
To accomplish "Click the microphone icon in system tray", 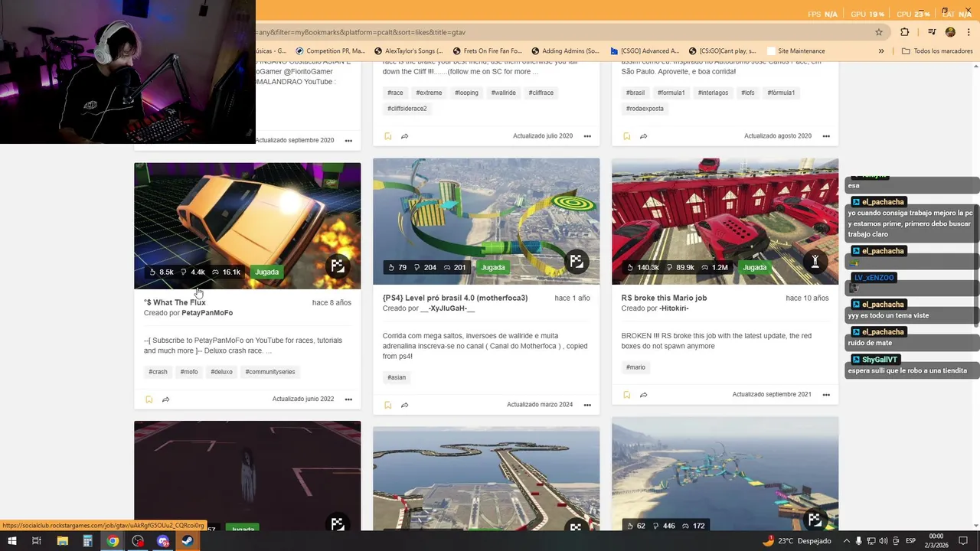I will click(x=858, y=541).
